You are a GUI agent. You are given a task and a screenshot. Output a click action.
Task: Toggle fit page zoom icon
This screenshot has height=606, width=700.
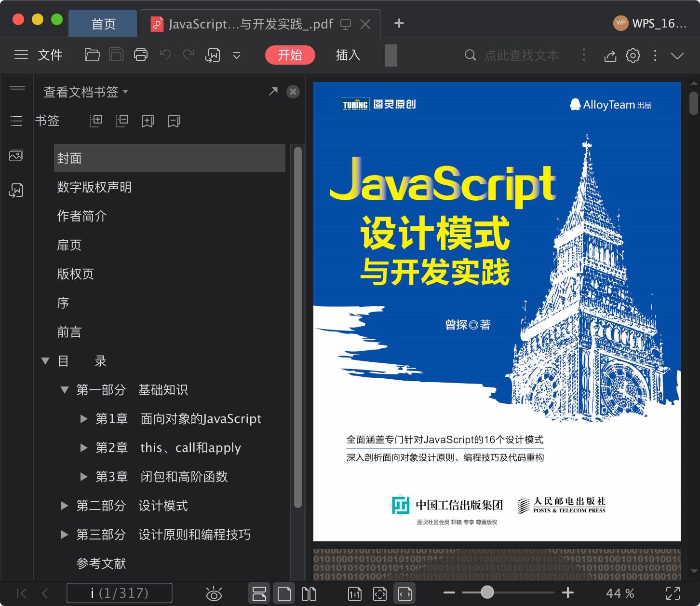[380, 594]
